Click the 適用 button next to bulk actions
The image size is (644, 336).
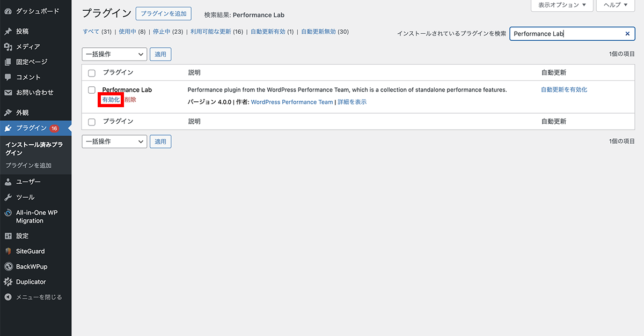coord(160,54)
